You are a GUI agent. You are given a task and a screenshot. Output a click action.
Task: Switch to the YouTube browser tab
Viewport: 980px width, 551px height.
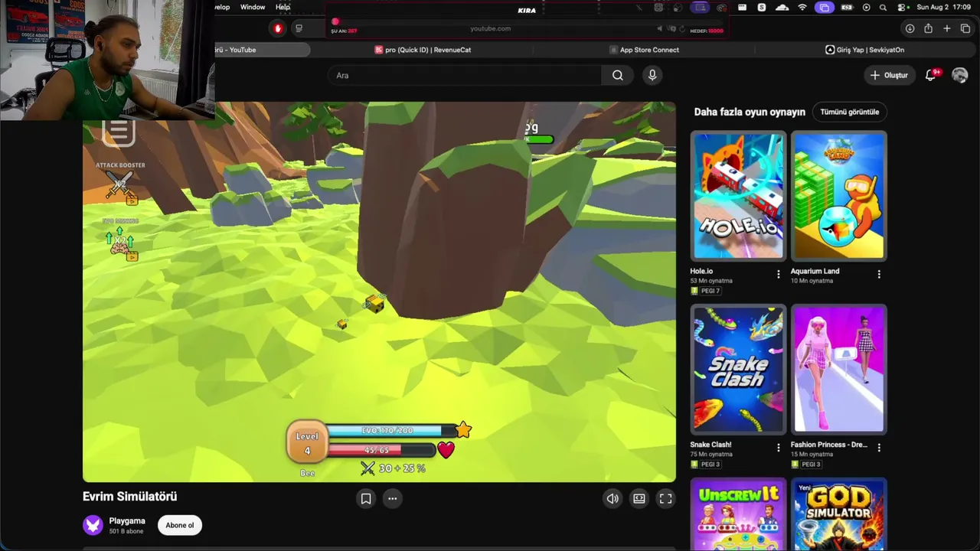point(263,50)
